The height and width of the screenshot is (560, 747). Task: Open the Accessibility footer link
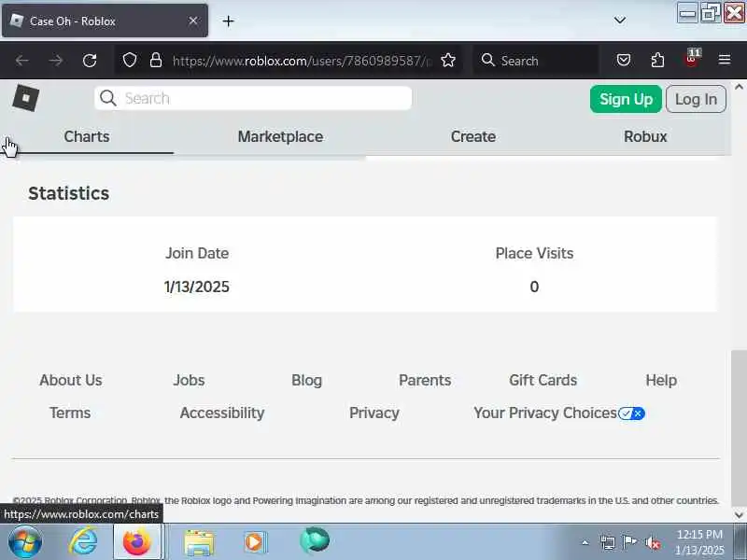coord(222,413)
